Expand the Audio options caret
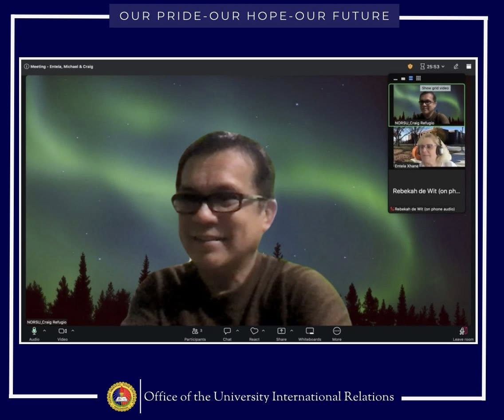 pyautogui.click(x=45, y=331)
